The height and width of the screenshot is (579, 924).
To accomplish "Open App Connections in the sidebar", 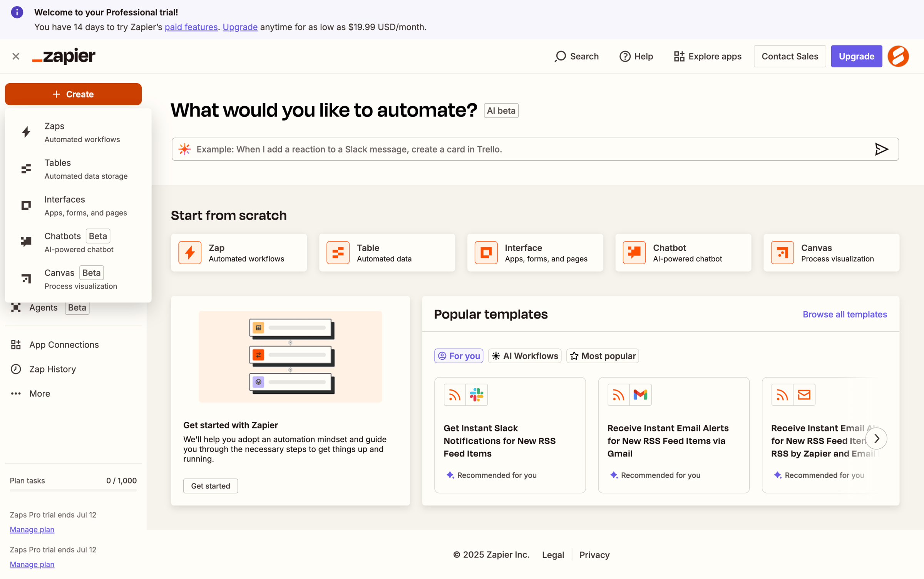I will (73, 344).
